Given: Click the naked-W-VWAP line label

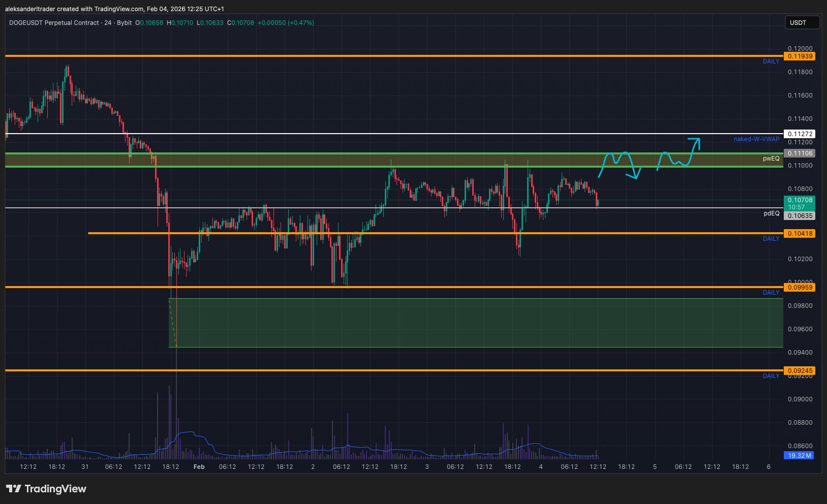Looking at the screenshot, I should pos(756,139).
